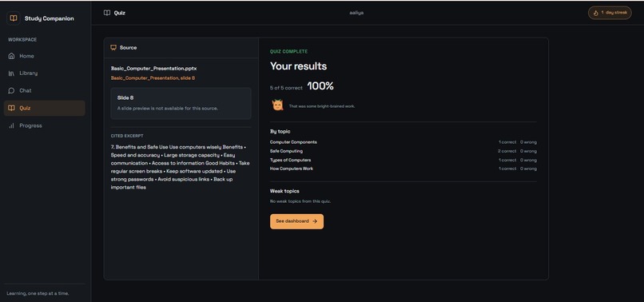Click the arrow icon on See dashboard button
The height and width of the screenshot is (302, 644).
point(315,221)
